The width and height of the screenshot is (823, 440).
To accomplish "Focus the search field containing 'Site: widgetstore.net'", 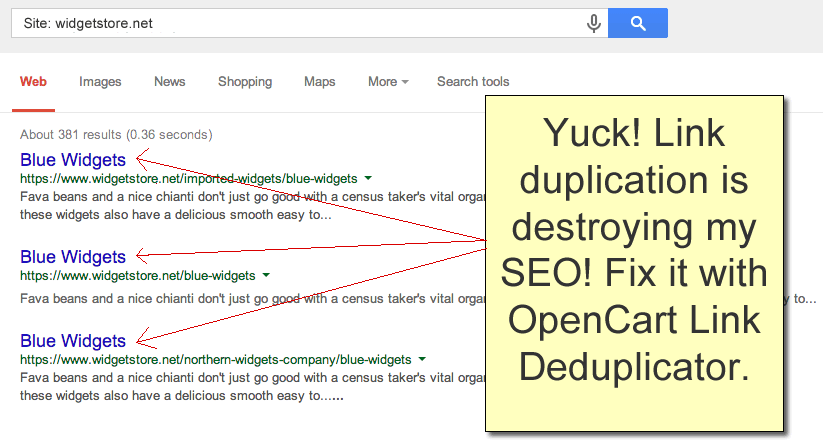I will pos(310,23).
